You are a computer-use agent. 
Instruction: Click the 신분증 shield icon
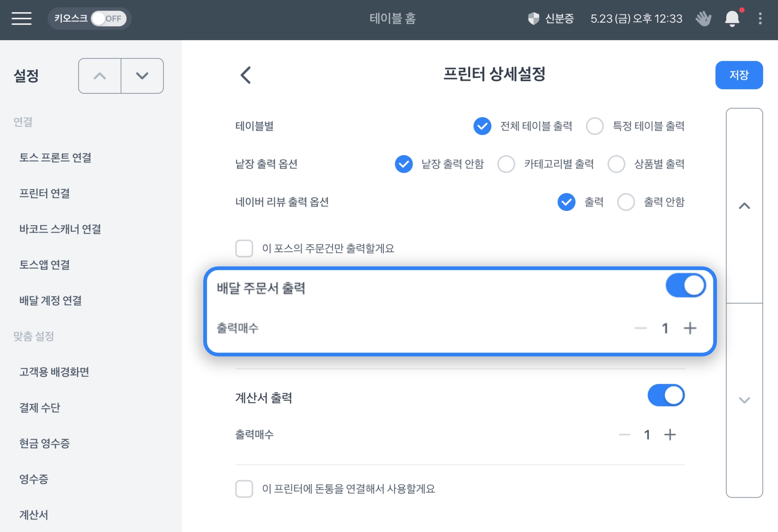[x=533, y=18]
